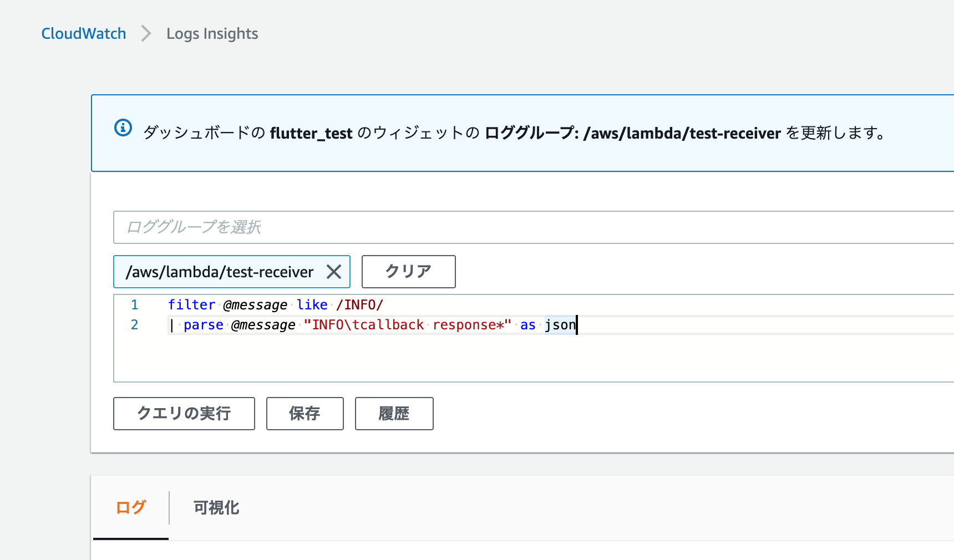This screenshot has width=954, height=560.
Task: Save the query using 保存 button
Action: pyautogui.click(x=305, y=413)
